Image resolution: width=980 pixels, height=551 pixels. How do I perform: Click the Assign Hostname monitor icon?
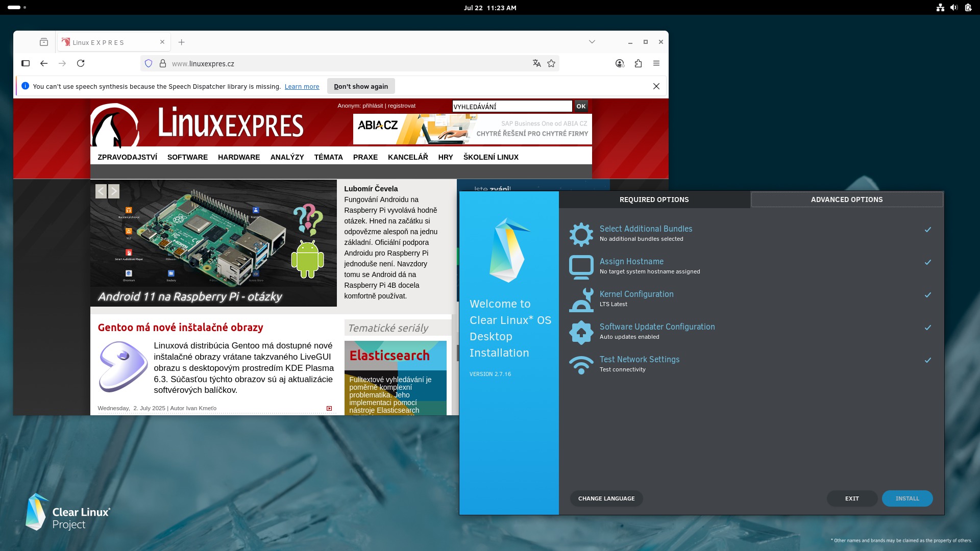[581, 267]
